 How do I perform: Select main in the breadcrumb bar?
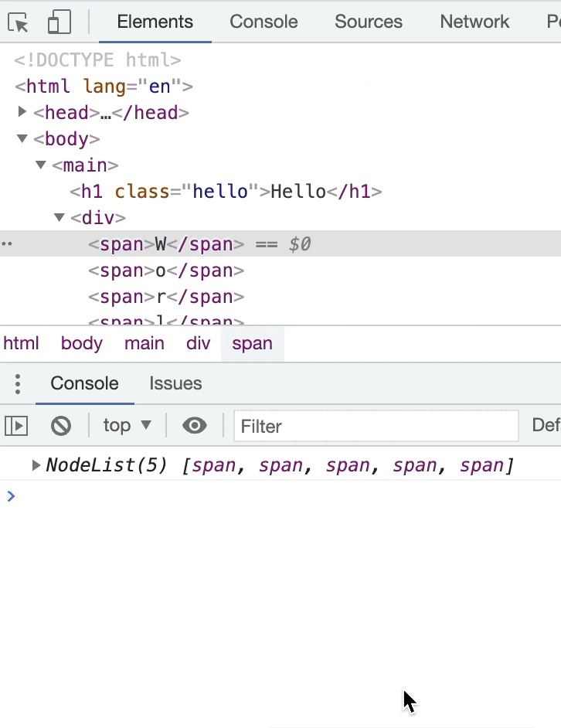click(x=144, y=344)
